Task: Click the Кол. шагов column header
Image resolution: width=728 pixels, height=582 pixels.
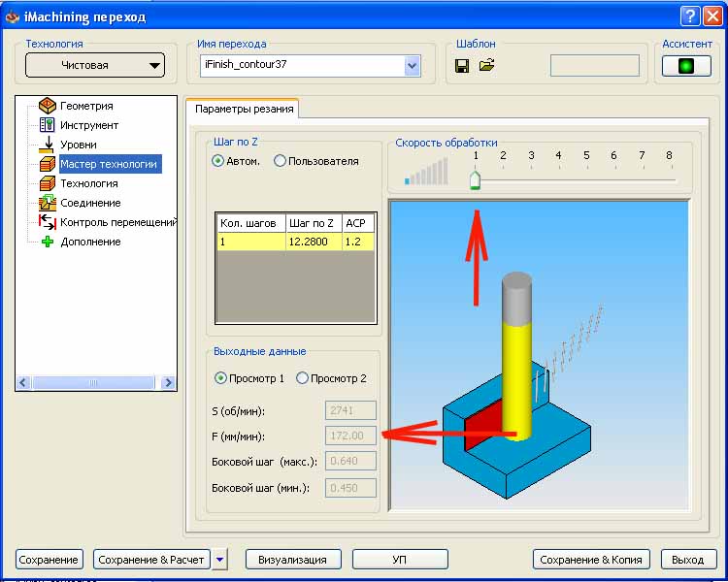Action: (x=251, y=223)
